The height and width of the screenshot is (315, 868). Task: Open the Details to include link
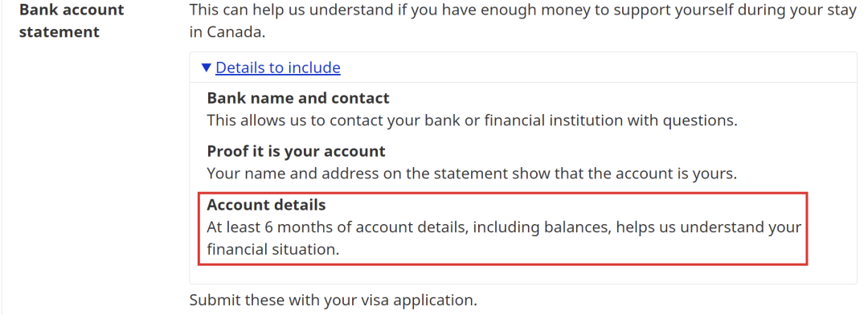(x=278, y=67)
